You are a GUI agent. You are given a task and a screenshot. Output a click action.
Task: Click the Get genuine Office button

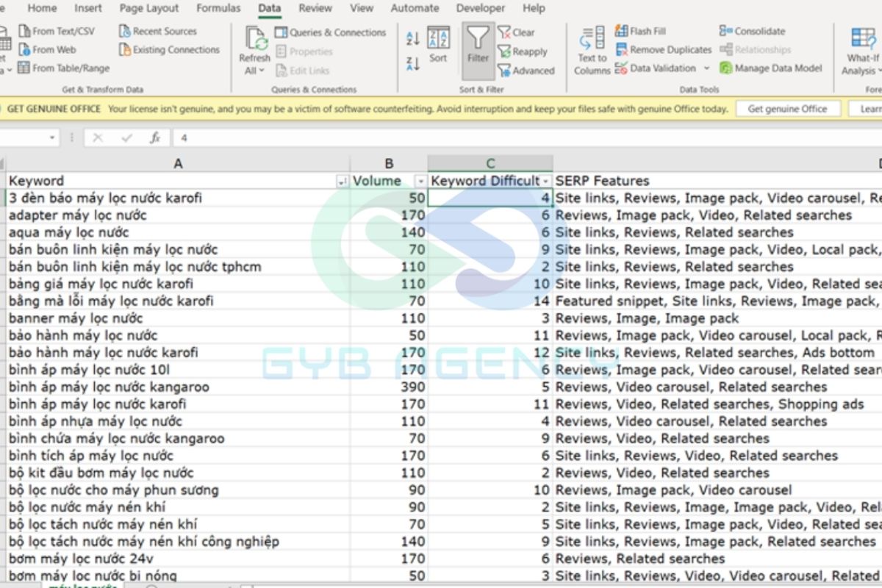click(787, 109)
